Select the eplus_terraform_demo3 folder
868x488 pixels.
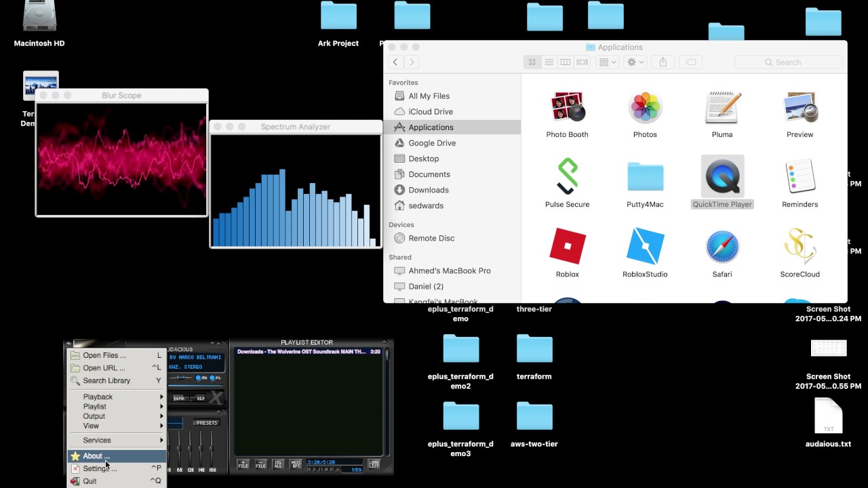tap(461, 417)
